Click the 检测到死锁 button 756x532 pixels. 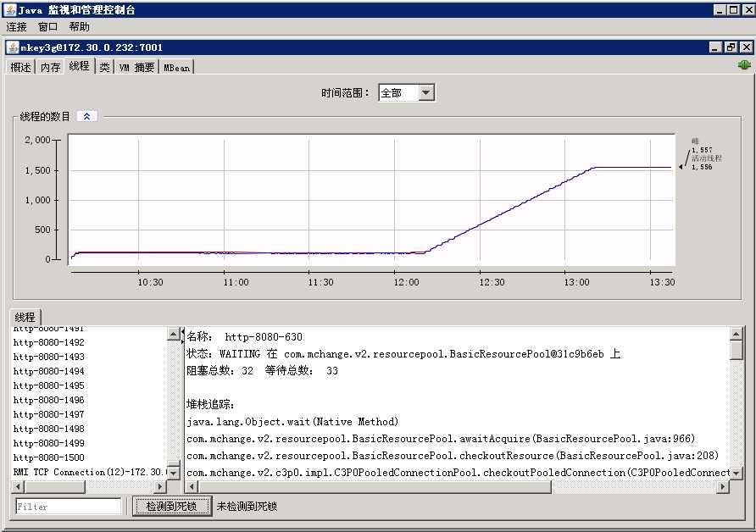pyautogui.click(x=172, y=507)
